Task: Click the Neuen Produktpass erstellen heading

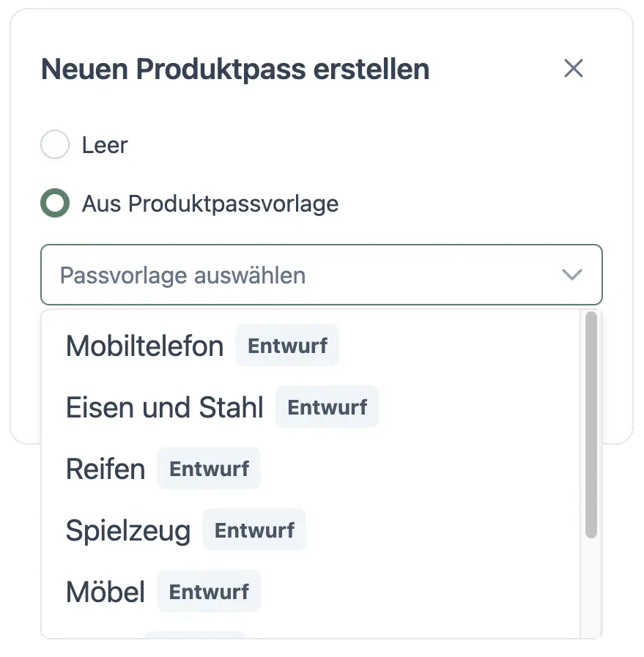Action: [235, 70]
